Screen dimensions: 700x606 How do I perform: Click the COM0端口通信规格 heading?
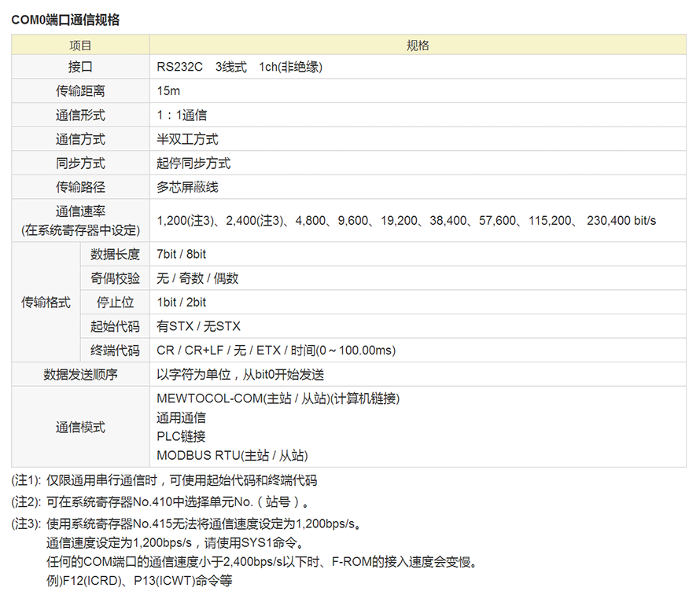click(x=65, y=20)
